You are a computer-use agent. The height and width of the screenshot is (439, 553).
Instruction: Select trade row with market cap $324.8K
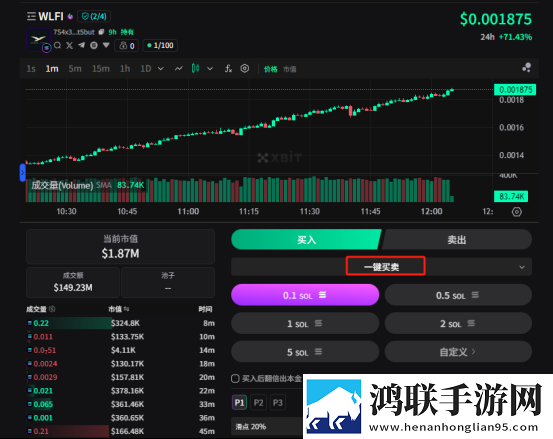pos(121,323)
